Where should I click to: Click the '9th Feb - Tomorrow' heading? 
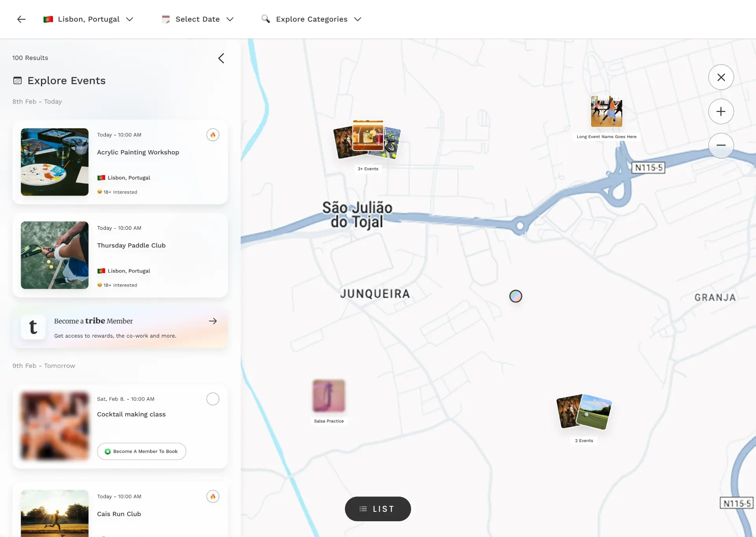pos(44,366)
